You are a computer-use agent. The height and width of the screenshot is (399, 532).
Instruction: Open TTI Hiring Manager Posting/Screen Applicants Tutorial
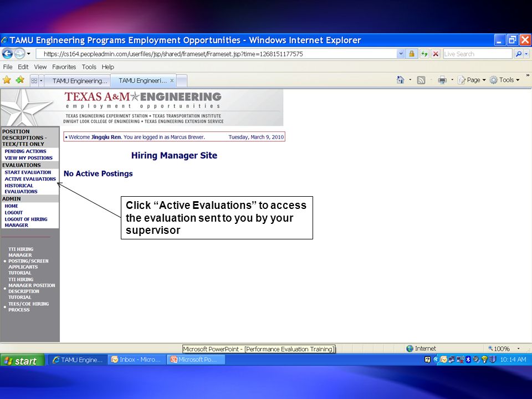point(28,261)
